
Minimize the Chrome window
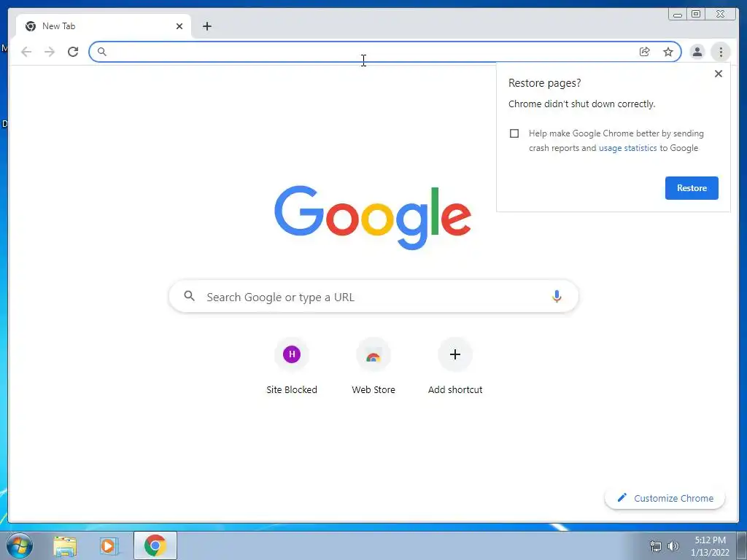[x=678, y=15]
